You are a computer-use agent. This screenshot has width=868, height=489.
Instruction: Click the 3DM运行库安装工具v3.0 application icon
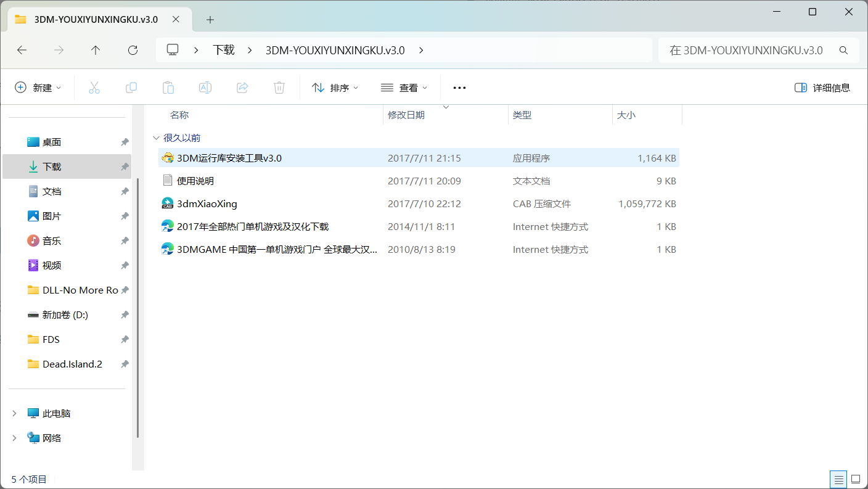coord(168,158)
